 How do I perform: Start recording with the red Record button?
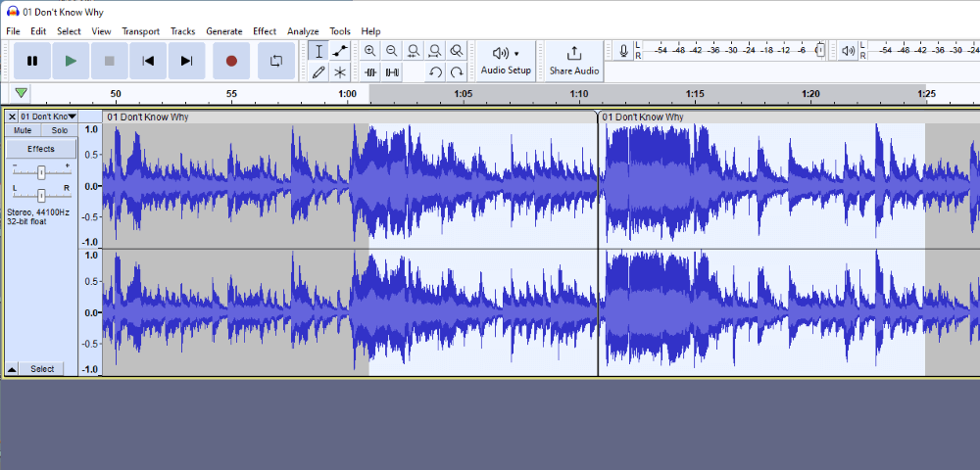[231, 61]
